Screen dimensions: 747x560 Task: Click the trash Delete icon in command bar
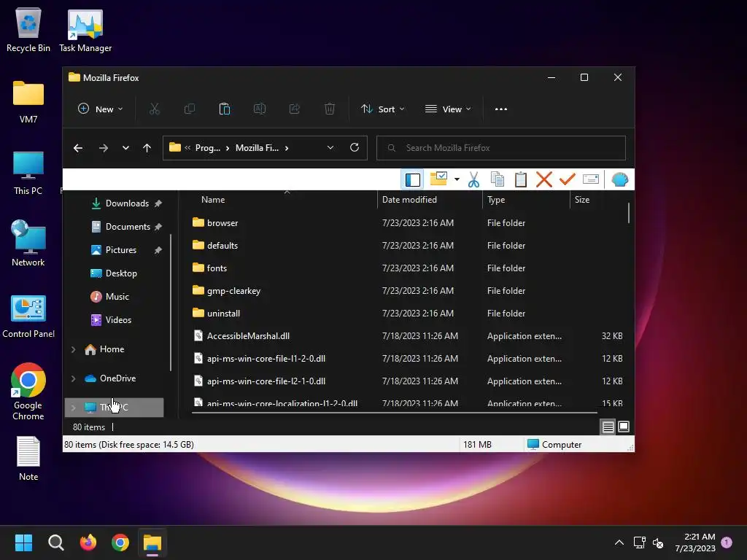329,109
